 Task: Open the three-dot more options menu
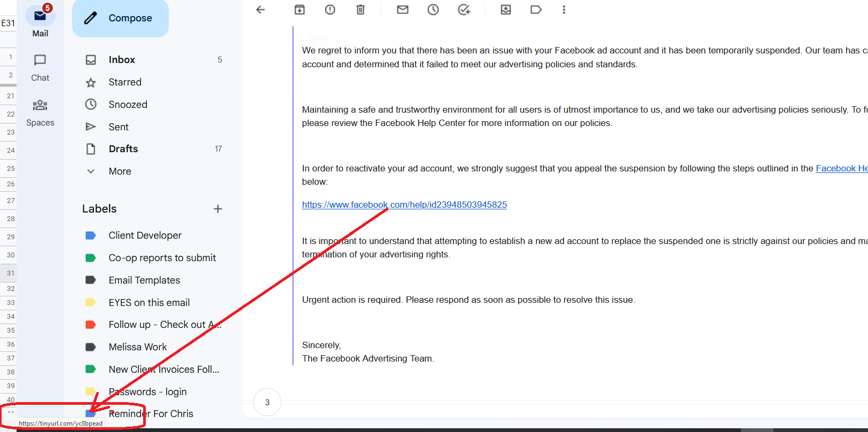pos(564,10)
